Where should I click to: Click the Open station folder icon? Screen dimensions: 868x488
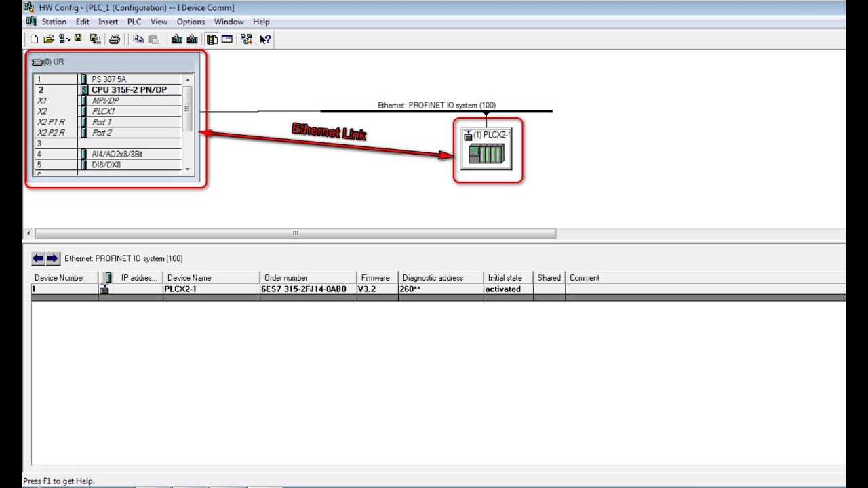[x=49, y=39]
